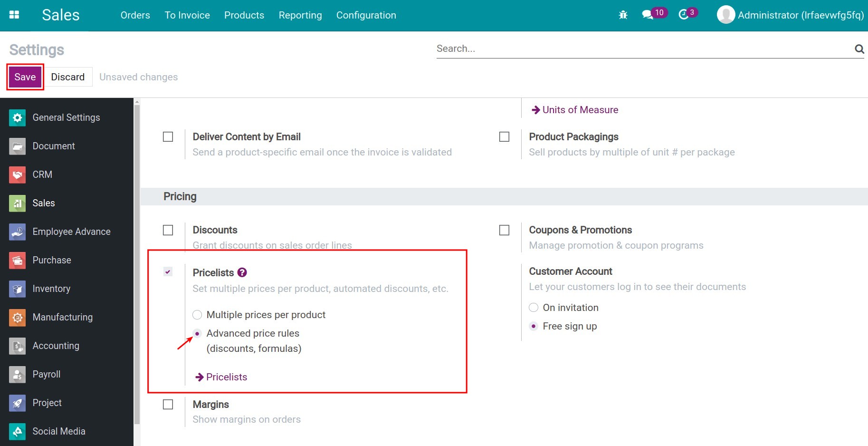
Task: Open the Configuration menu
Action: [366, 15]
